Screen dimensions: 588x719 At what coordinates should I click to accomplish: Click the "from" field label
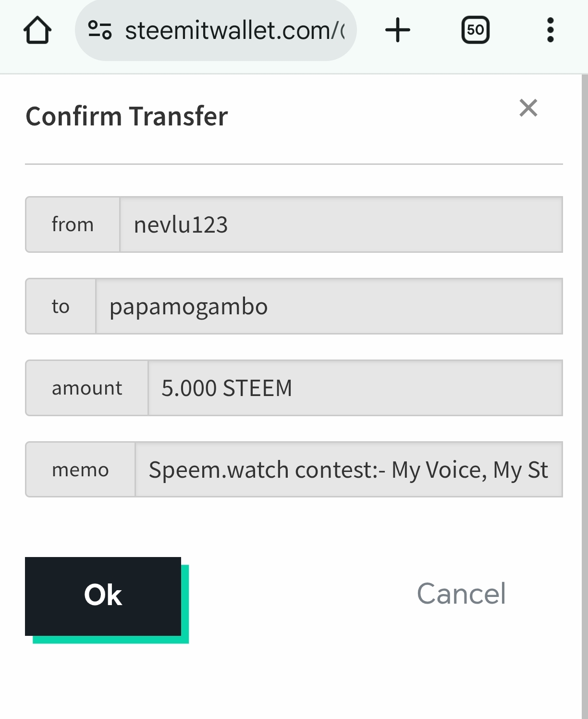pyautogui.click(x=73, y=224)
